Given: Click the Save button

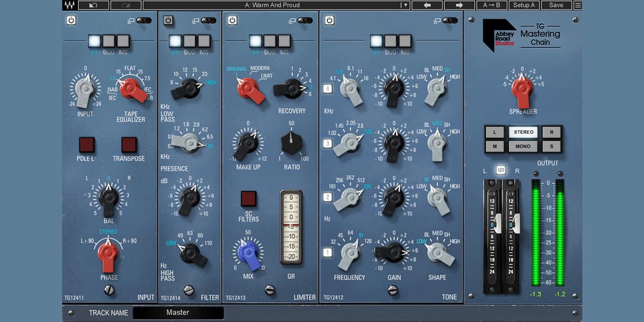Looking at the screenshot, I should (x=556, y=5).
